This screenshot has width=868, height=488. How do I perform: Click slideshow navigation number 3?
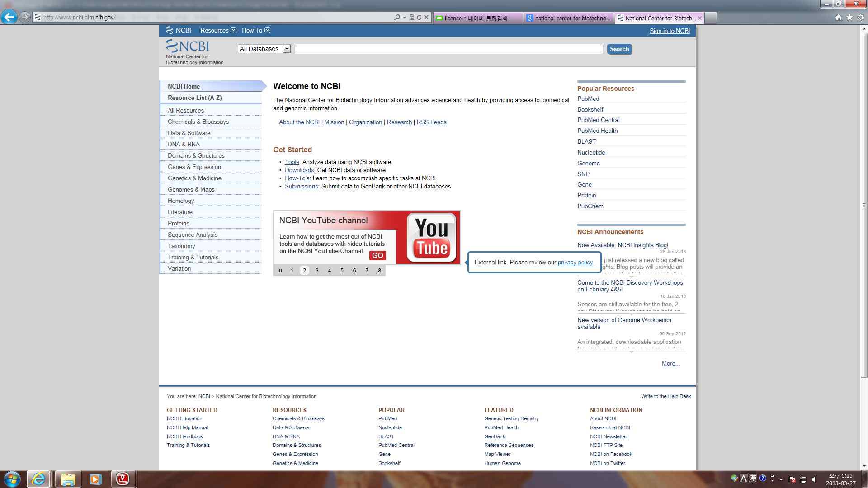(x=316, y=271)
